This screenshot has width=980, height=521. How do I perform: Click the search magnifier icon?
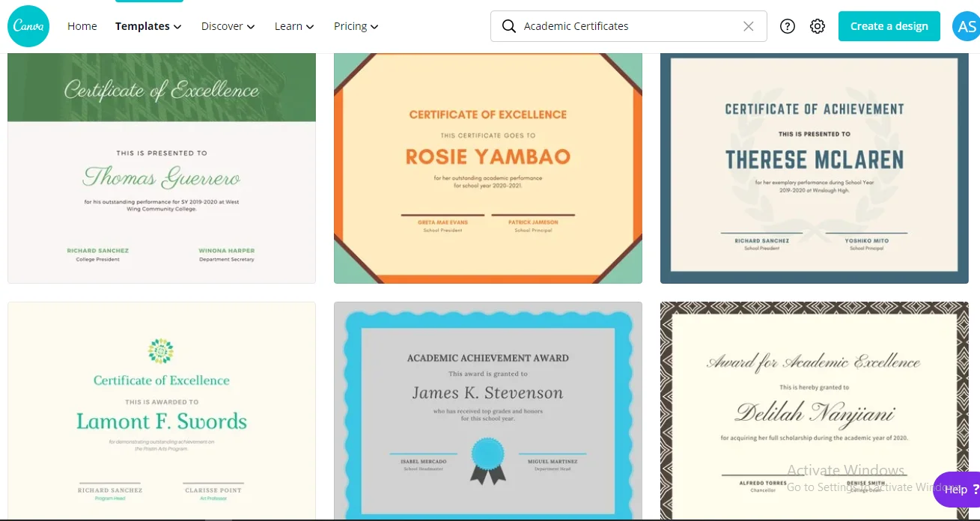[509, 26]
